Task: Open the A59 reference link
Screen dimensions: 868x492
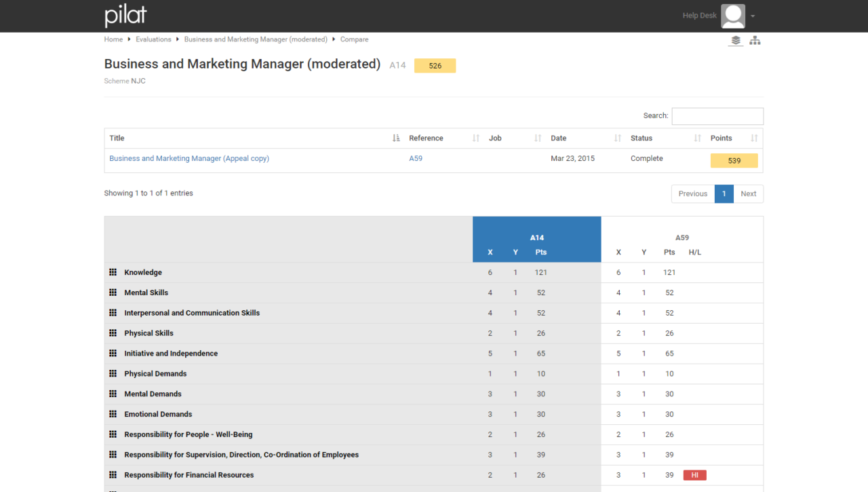Action: (x=416, y=159)
